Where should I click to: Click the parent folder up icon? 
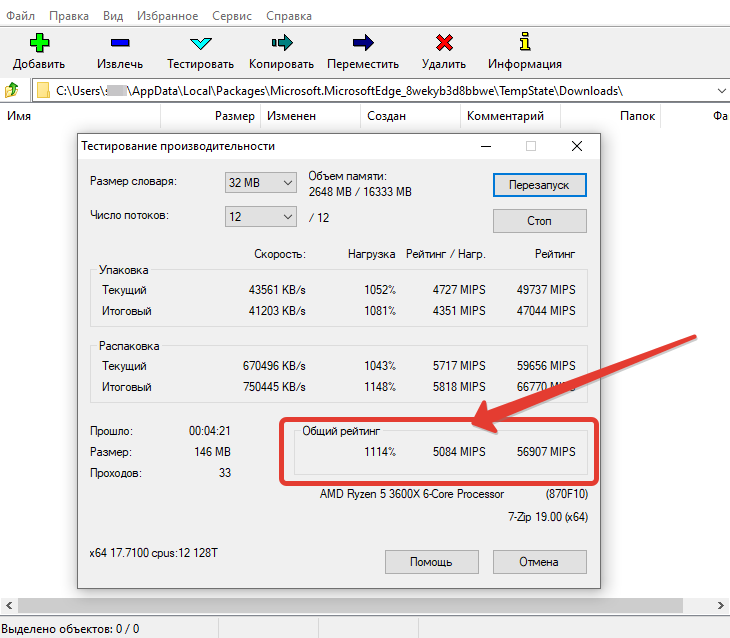coord(13,91)
